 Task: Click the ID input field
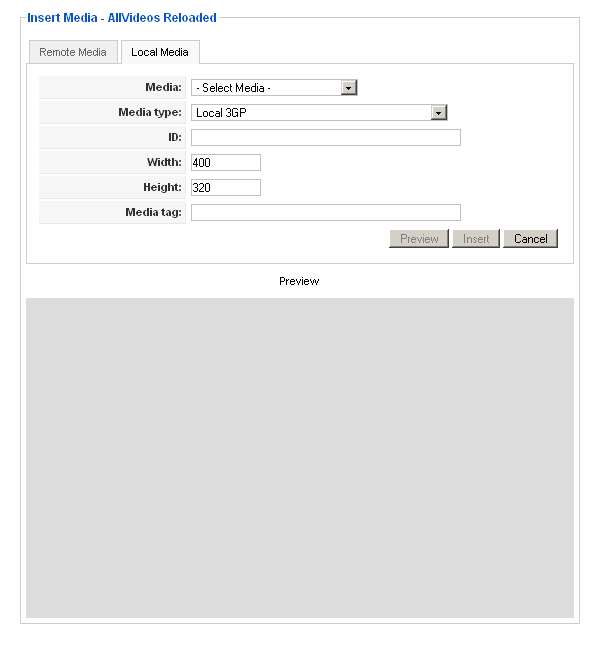[x=326, y=138]
